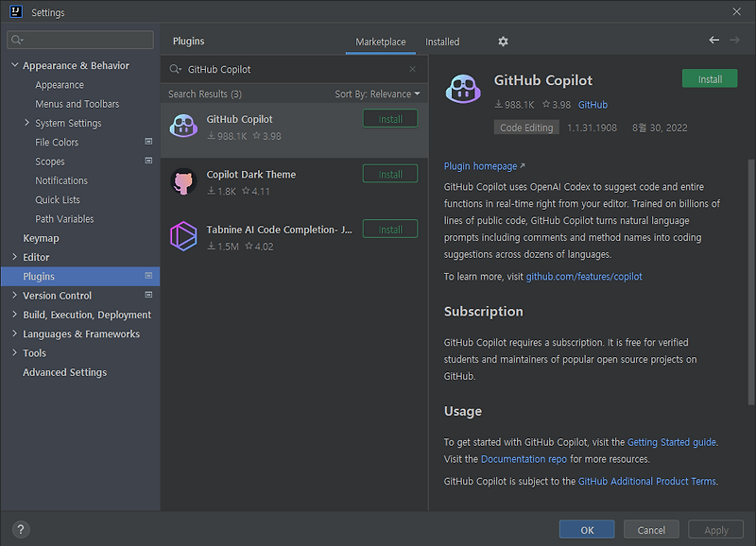Navigate back with the left arrow icon

pyautogui.click(x=714, y=41)
